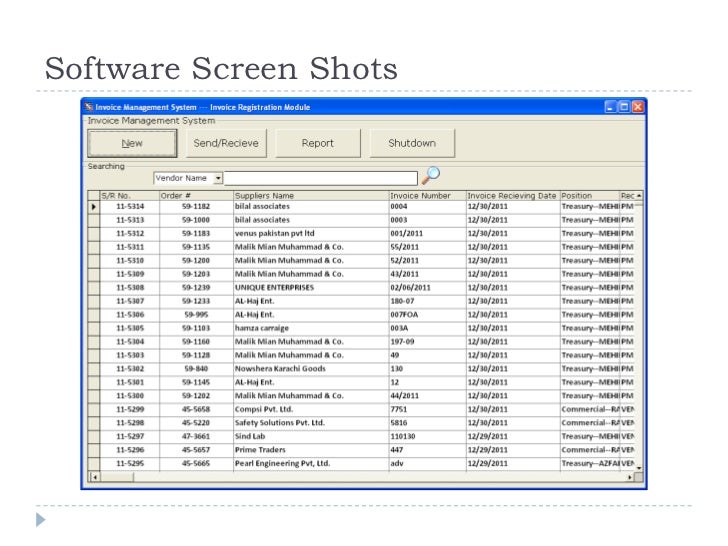The height and width of the screenshot is (546, 728).
Task: Select invoice number 007FOA
Action: pos(427,315)
